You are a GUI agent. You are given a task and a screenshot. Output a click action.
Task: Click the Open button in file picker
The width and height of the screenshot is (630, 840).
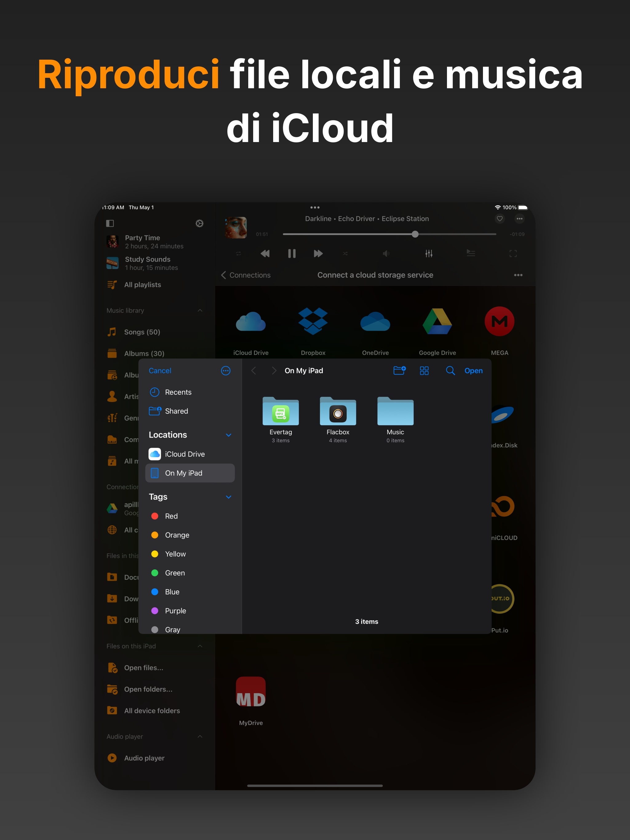tap(473, 370)
